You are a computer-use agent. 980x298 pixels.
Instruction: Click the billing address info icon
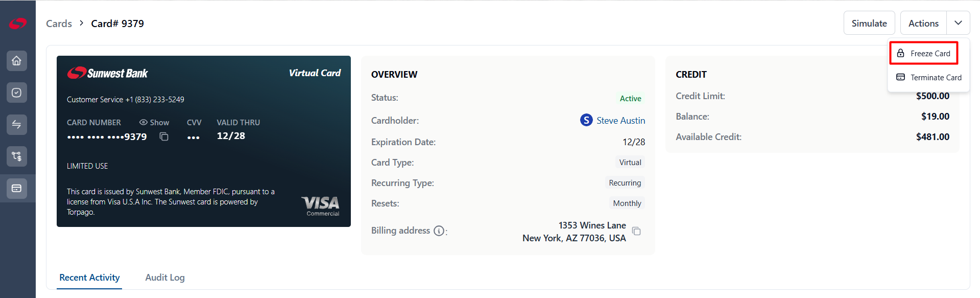[439, 231]
